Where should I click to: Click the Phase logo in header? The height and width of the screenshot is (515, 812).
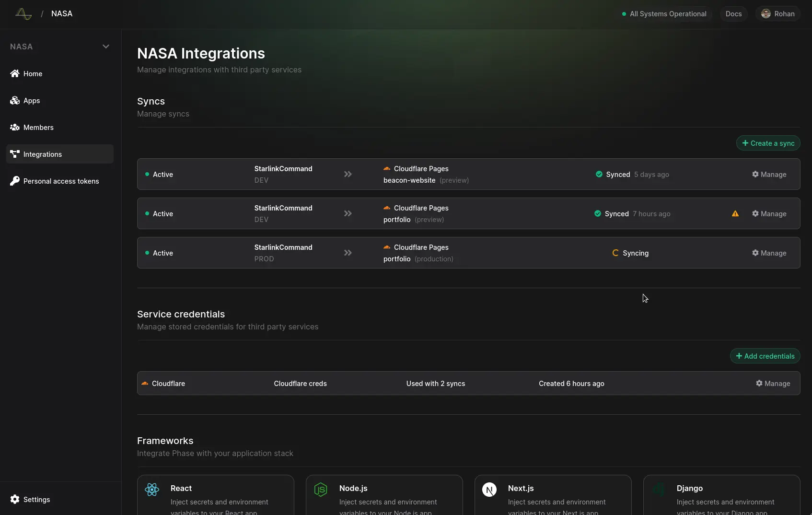click(x=23, y=14)
